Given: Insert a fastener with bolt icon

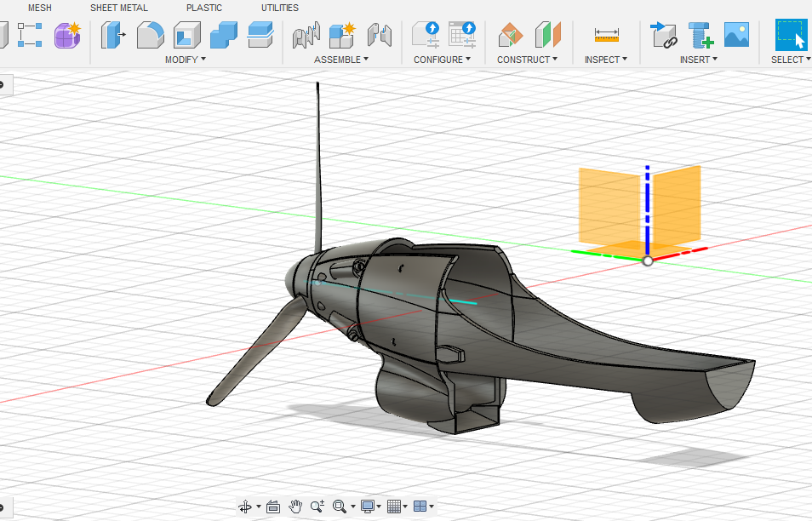Looking at the screenshot, I should (x=700, y=35).
